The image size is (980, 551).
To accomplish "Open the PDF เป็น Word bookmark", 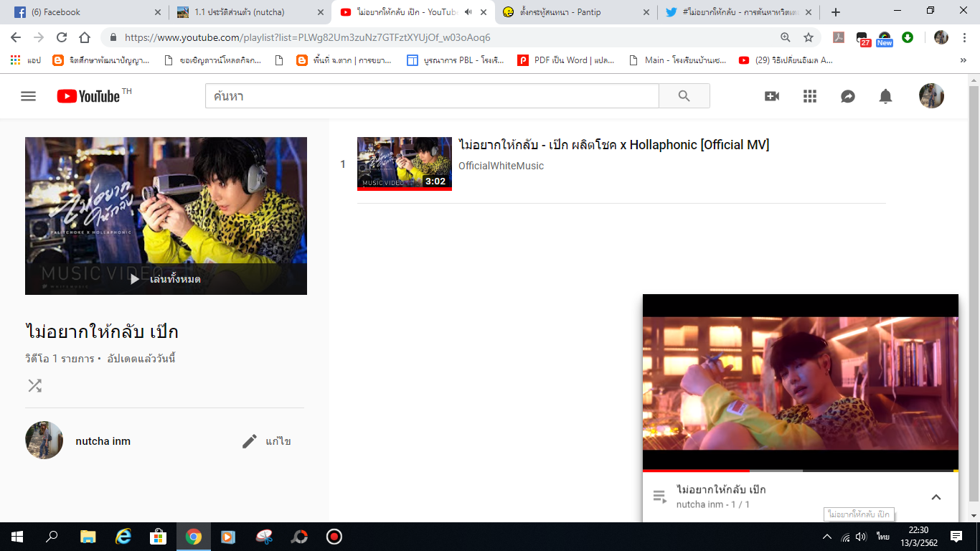I will 566,60.
